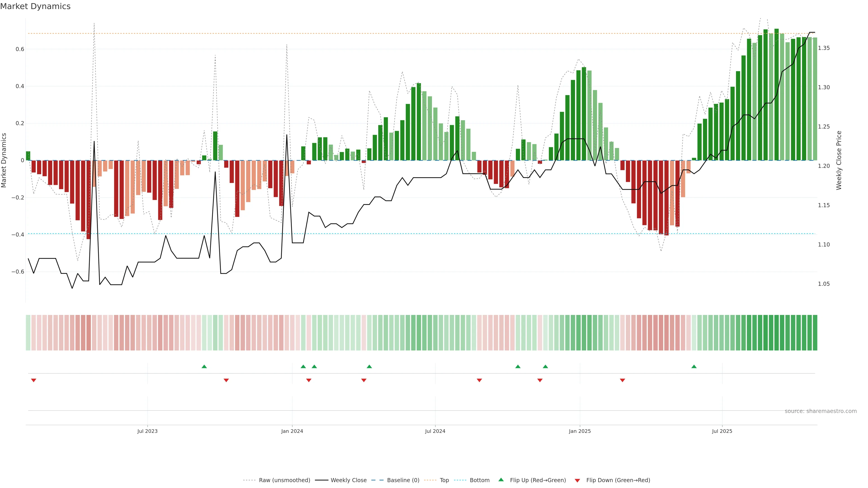Image resolution: width=868 pixels, height=488 pixels.
Task: Click the rightmost green flip-up triangle marker
Action: pos(694,366)
